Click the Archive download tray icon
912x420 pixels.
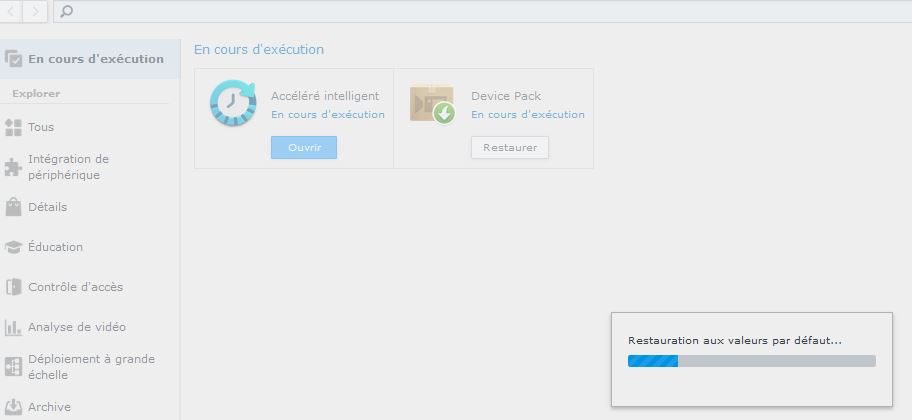(x=13, y=407)
